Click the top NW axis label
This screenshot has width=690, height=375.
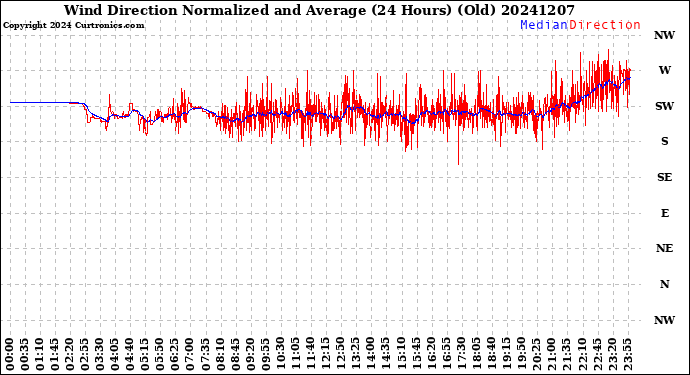664,35
